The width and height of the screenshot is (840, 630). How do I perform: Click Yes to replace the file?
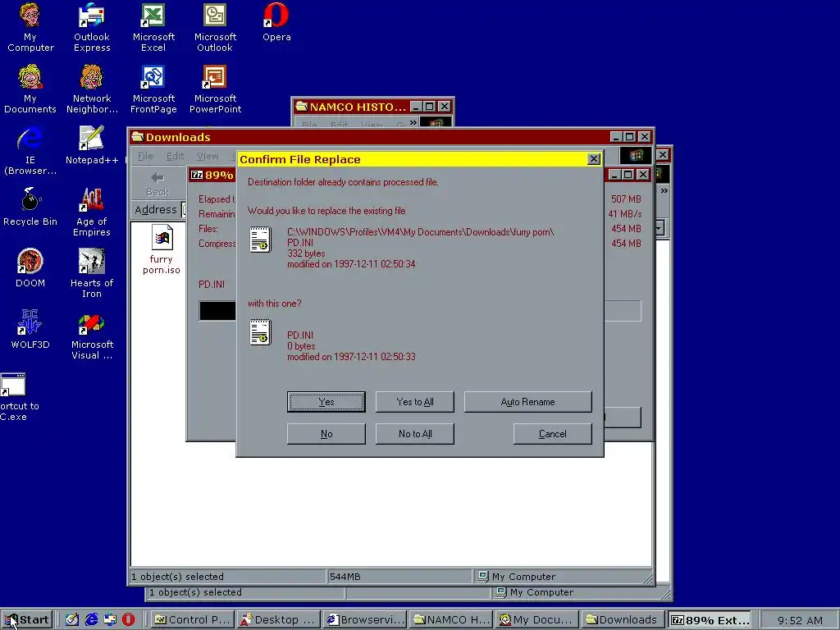[326, 402]
